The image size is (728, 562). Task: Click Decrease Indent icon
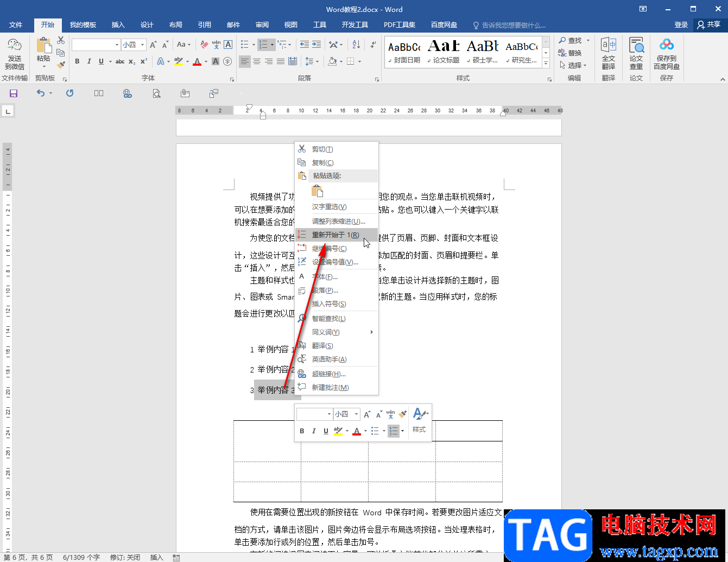tap(305, 45)
